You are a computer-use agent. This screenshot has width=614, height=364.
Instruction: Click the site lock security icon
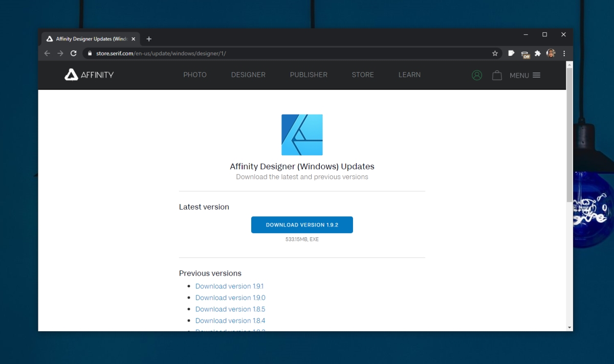pyautogui.click(x=90, y=53)
